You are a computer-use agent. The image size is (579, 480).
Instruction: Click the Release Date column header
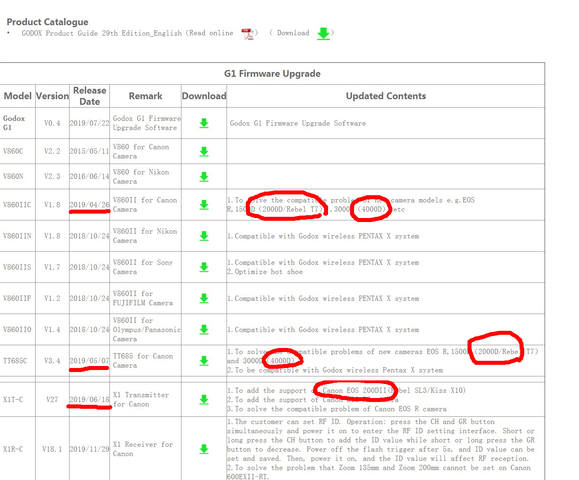click(89, 96)
